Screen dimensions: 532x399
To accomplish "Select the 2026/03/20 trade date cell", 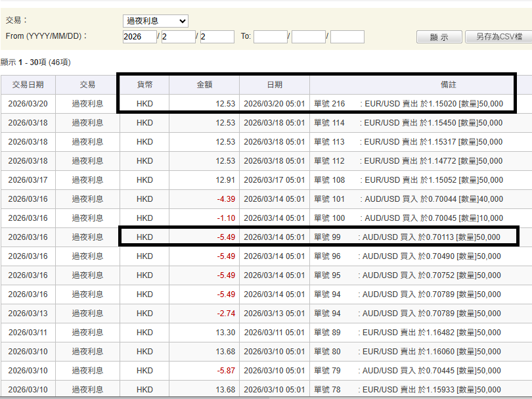I will tap(28, 104).
